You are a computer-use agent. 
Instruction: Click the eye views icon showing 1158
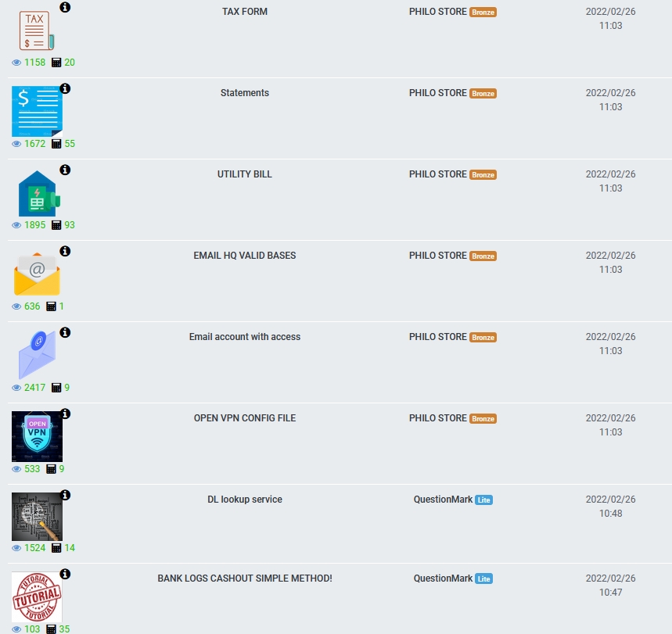(x=16, y=63)
